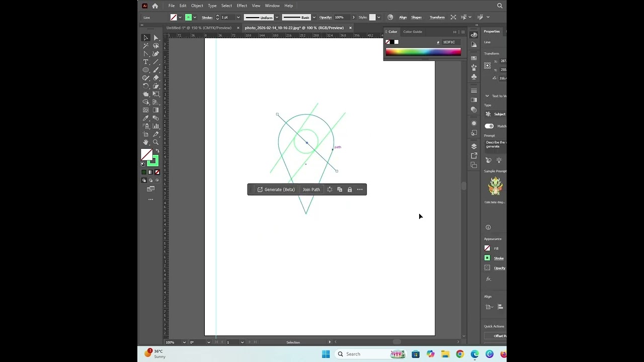This screenshot has width=644, height=362.
Task: Open the control bar fill color dropdown
Action: click(x=180, y=17)
